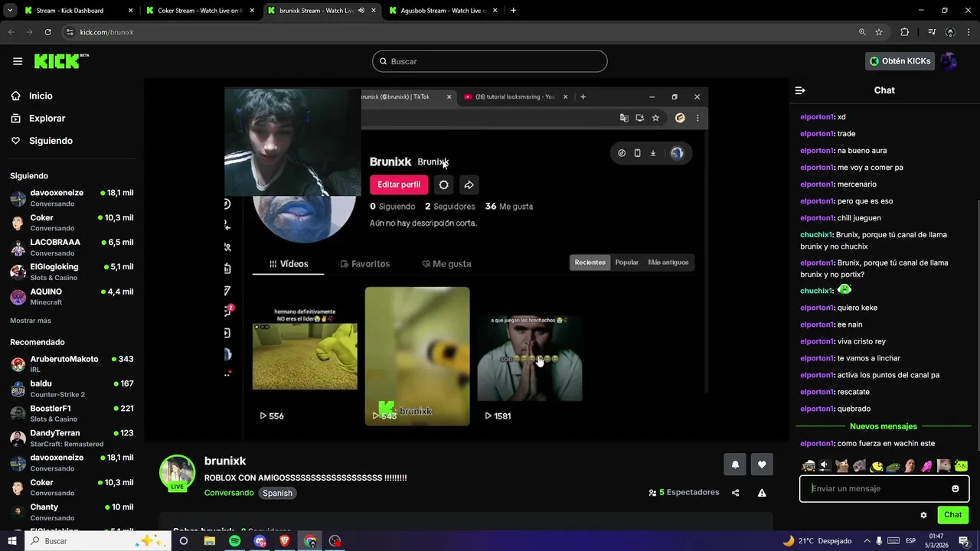Image resolution: width=980 pixels, height=551 pixels.
Task: Open AruberutoMakoto recommended channel
Action: tap(72, 364)
